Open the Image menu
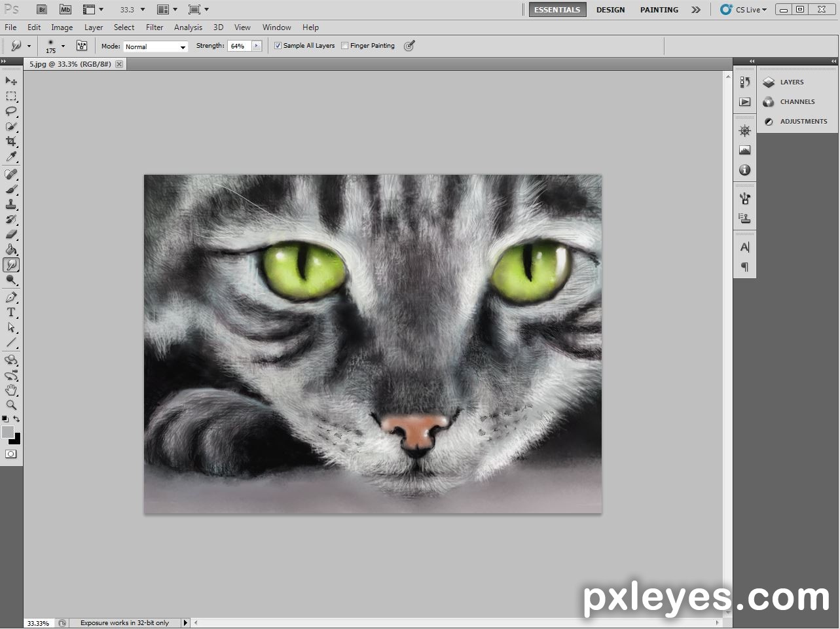 [62, 27]
